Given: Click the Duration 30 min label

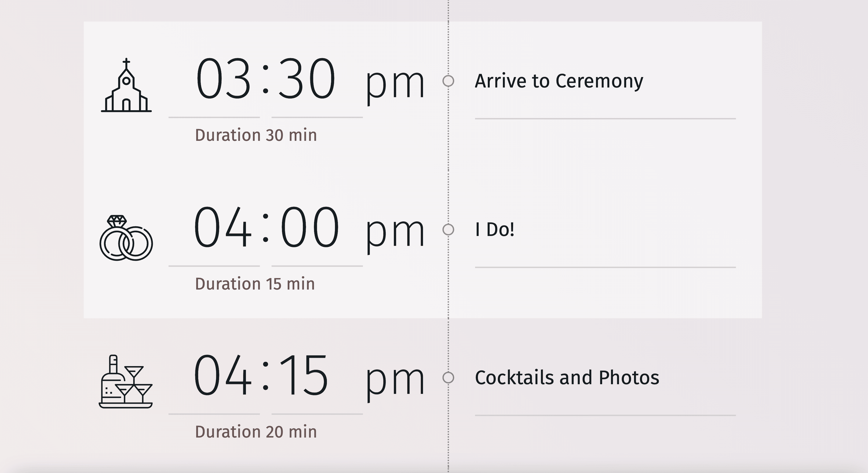Looking at the screenshot, I should 256,135.
